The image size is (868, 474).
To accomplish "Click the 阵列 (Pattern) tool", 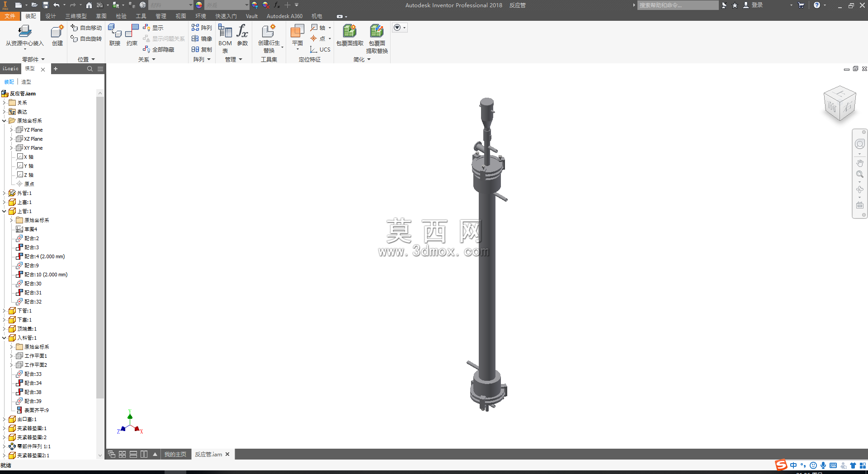I will [202, 28].
